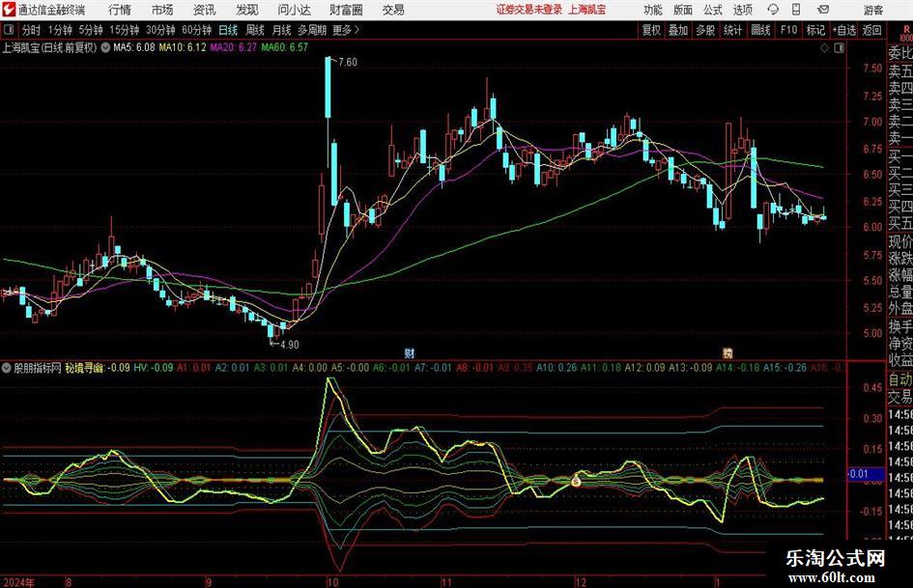Screen dimensions: 913x588
Task: Click the 2024年 label on time axis
Action: click(x=18, y=582)
